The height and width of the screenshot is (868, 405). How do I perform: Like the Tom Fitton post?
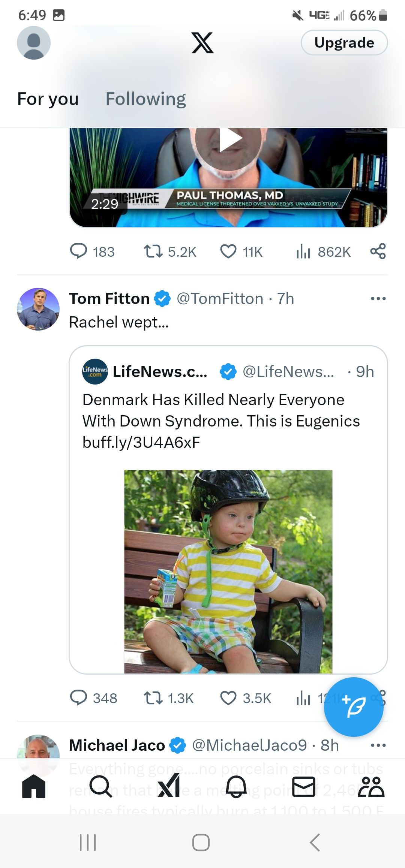click(228, 698)
